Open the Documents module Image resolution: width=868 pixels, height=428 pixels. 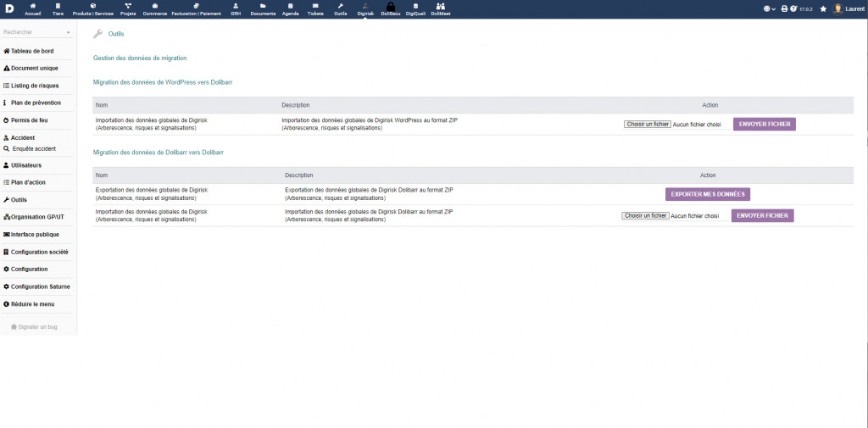coord(263,8)
